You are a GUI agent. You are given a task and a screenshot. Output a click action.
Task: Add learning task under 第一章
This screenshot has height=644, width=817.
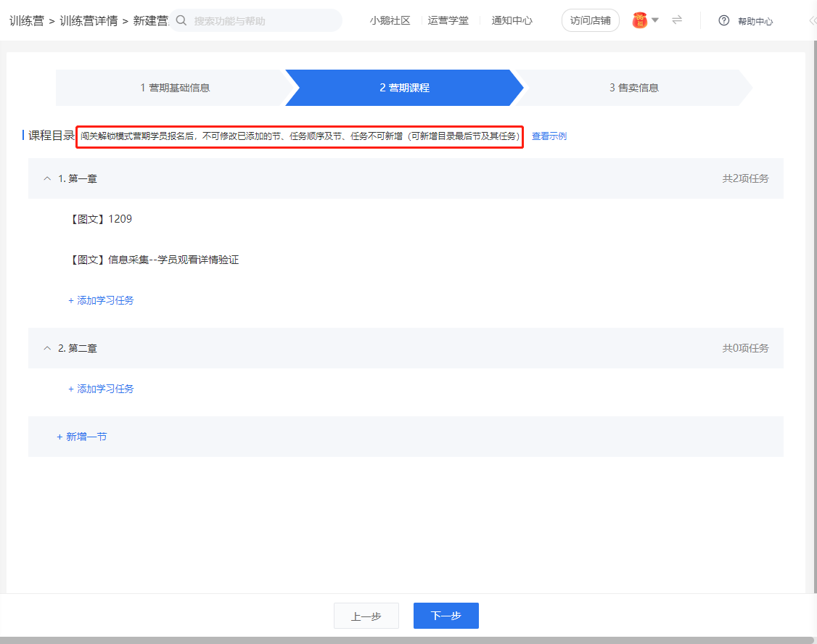tap(101, 300)
